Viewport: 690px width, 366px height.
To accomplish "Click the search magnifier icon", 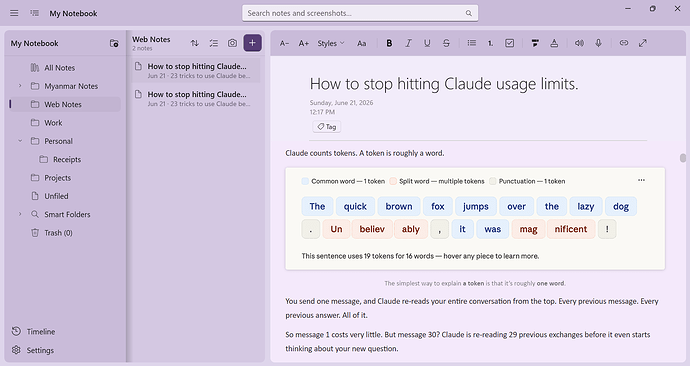I will (469, 13).
